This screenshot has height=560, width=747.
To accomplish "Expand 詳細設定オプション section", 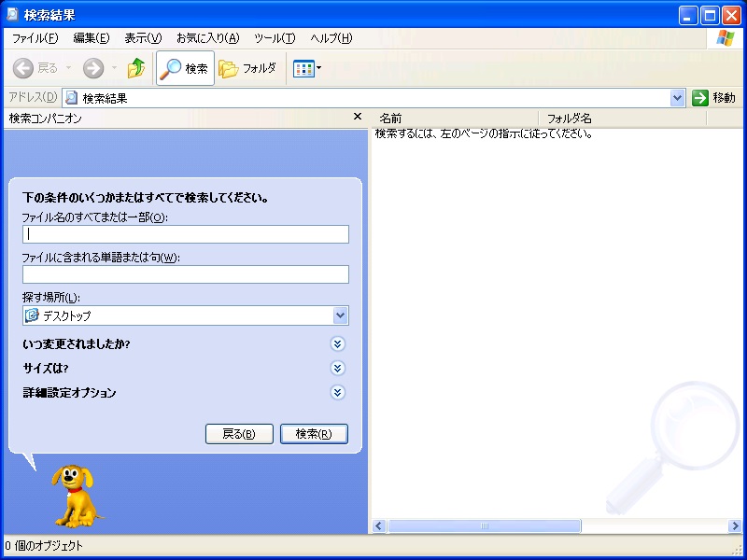I will click(x=338, y=393).
